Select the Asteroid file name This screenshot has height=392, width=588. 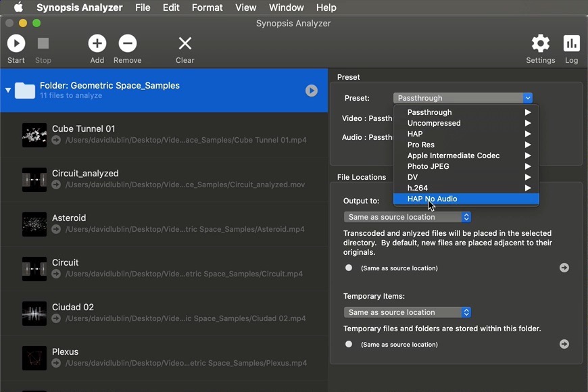pos(69,218)
